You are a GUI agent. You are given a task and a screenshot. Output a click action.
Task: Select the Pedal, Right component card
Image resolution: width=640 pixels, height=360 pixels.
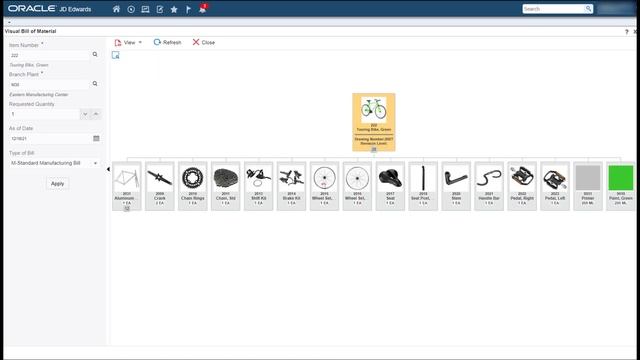(x=522, y=186)
